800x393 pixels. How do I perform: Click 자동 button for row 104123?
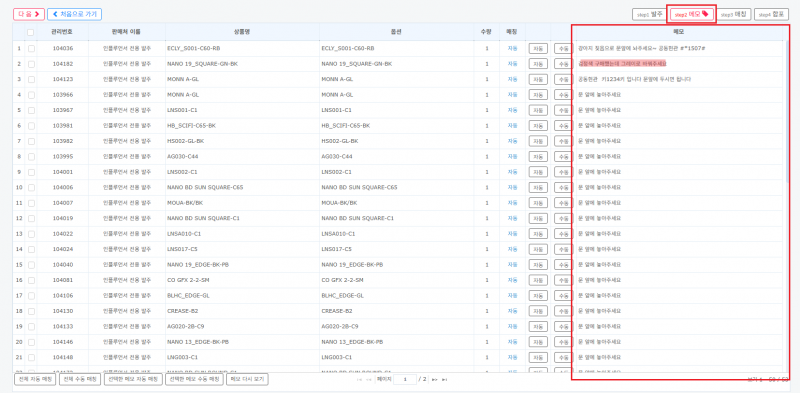[538, 80]
